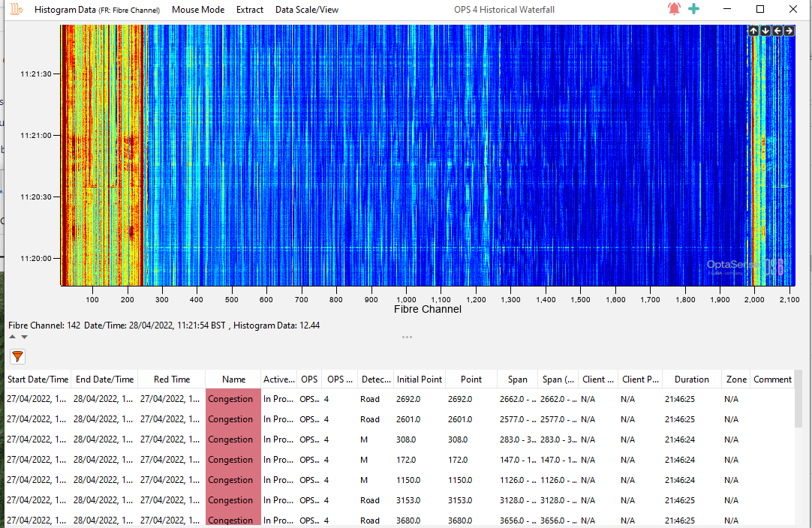Sort table by Start Date/Time column header
Image resolution: width=812 pixels, height=528 pixels.
pos(38,379)
